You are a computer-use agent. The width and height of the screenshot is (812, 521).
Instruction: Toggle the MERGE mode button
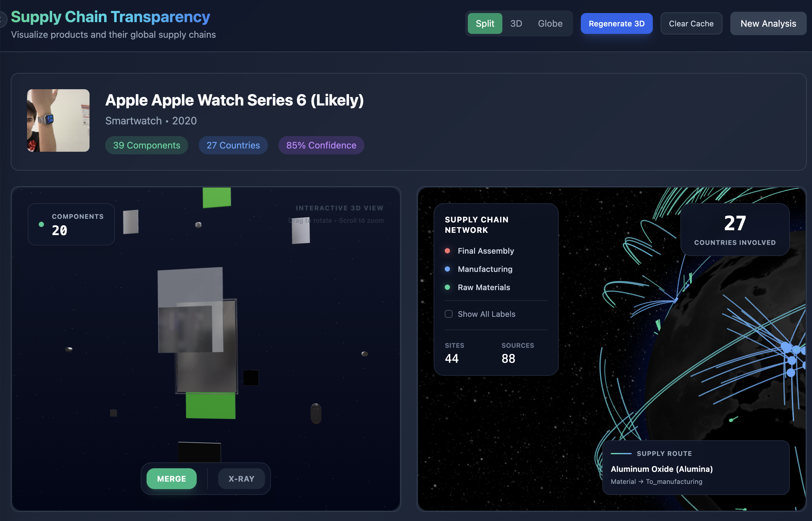tap(172, 479)
